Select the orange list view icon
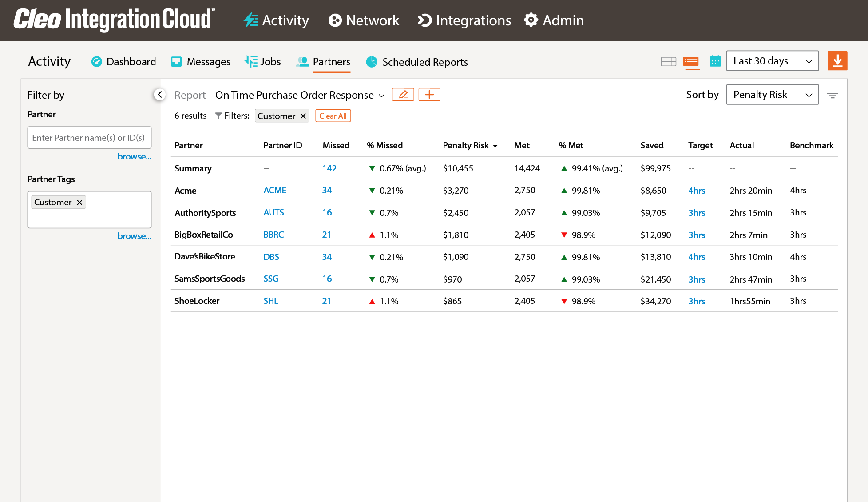The width and height of the screenshot is (868, 502). pyautogui.click(x=691, y=62)
